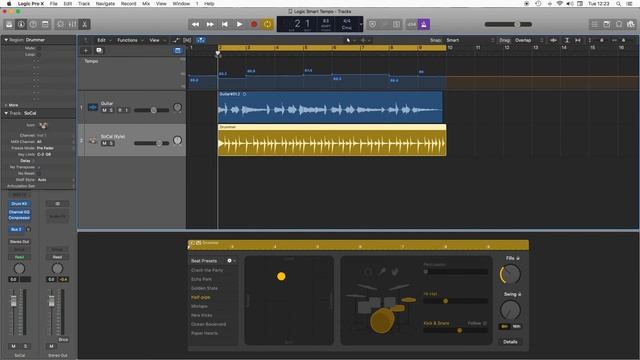Open the Record menu

coord(128,4)
